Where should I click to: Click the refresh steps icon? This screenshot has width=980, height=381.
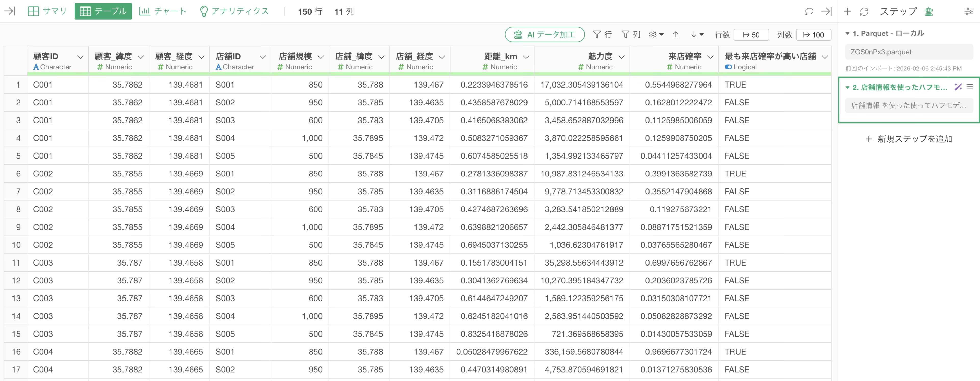click(x=864, y=11)
